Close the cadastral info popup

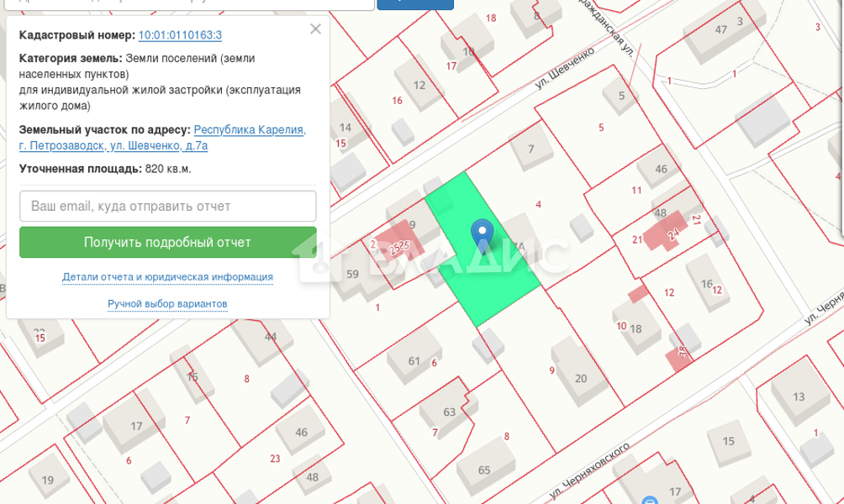[x=315, y=29]
